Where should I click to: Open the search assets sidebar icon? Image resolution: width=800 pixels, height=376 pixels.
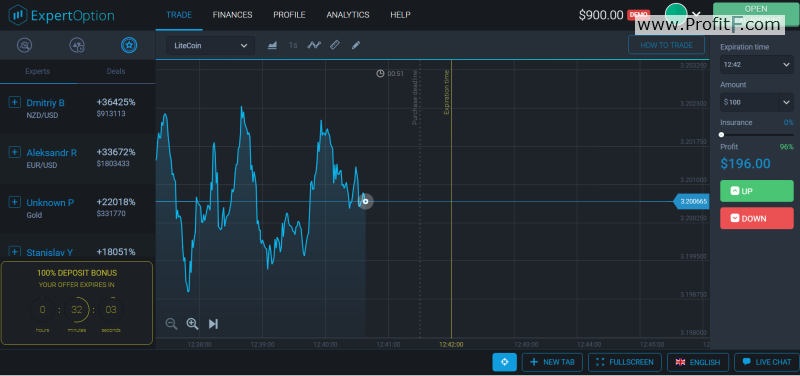pyautogui.click(x=24, y=45)
